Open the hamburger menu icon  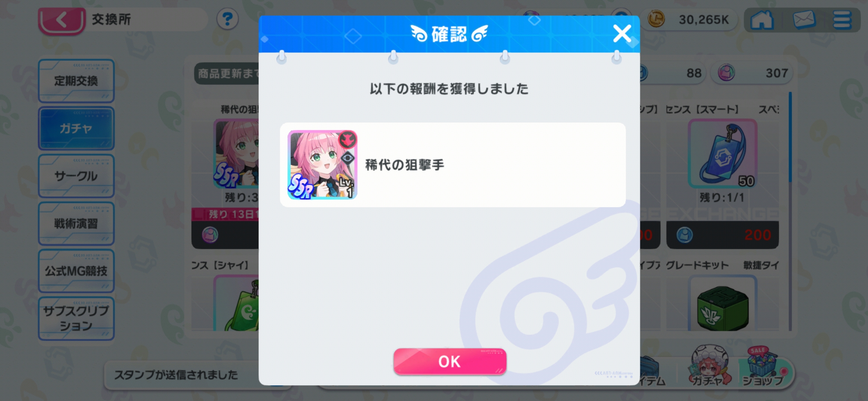[842, 20]
